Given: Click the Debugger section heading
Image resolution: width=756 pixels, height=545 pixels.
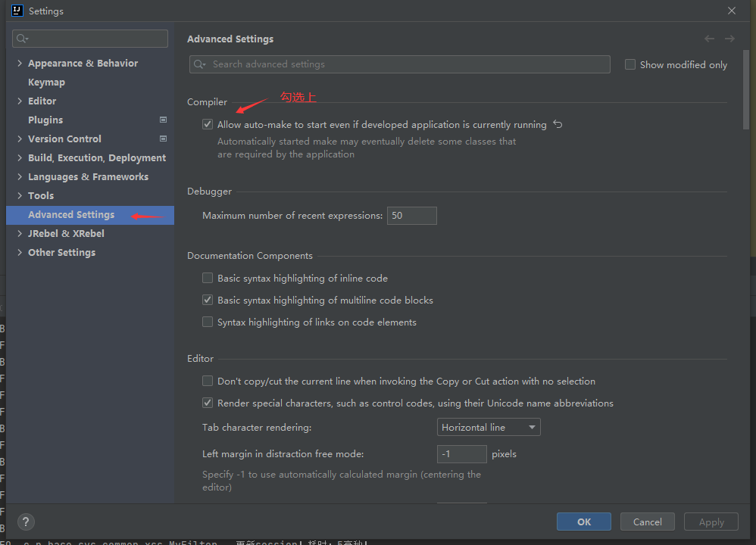Looking at the screenshot, I should [x=209, y=192].
